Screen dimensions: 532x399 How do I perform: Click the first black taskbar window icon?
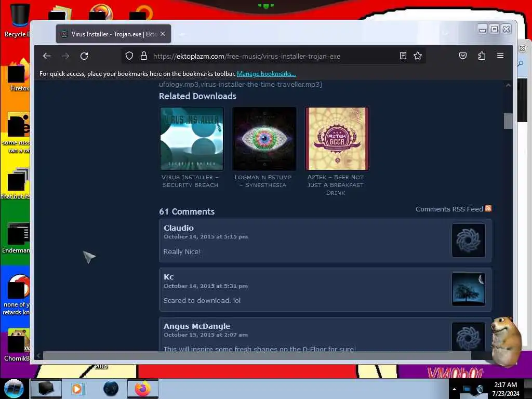46,389
